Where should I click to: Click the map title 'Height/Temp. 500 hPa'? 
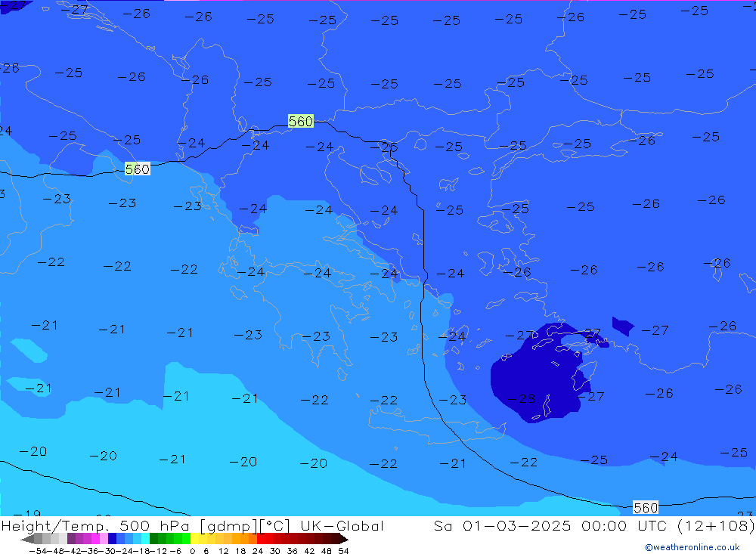pos(95,525)
